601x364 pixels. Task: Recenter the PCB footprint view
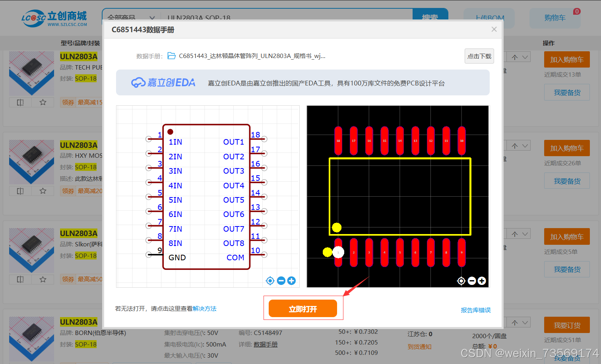pyautogui.click(x=461, y=281)
